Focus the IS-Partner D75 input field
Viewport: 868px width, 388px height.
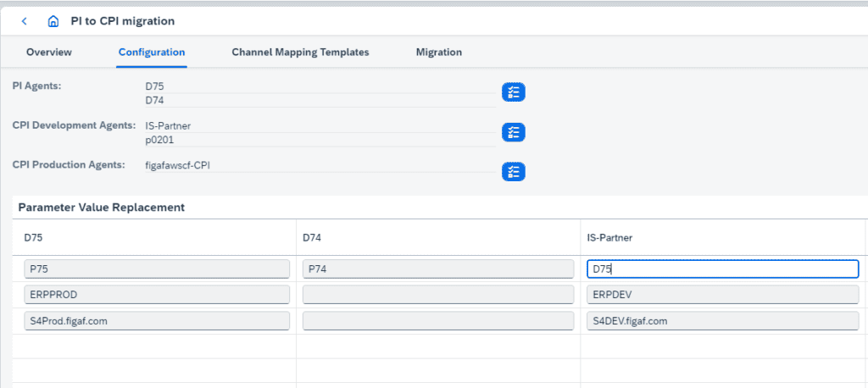pos(722,269)
